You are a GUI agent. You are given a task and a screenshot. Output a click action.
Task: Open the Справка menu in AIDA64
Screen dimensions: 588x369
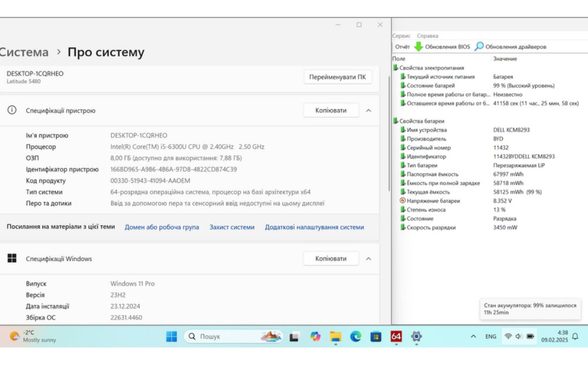(427, 36)
